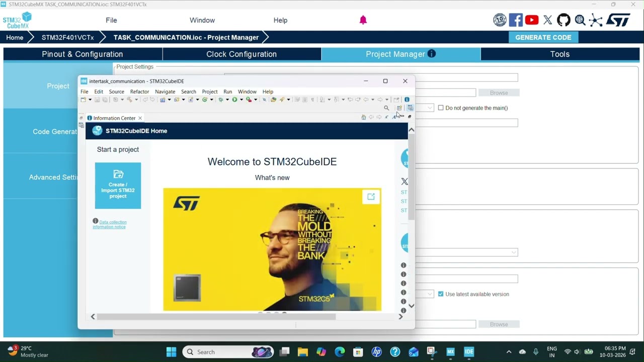
Task: Click the C/C++ perspective icon in CubeIDE
Action: coord(411,108)
